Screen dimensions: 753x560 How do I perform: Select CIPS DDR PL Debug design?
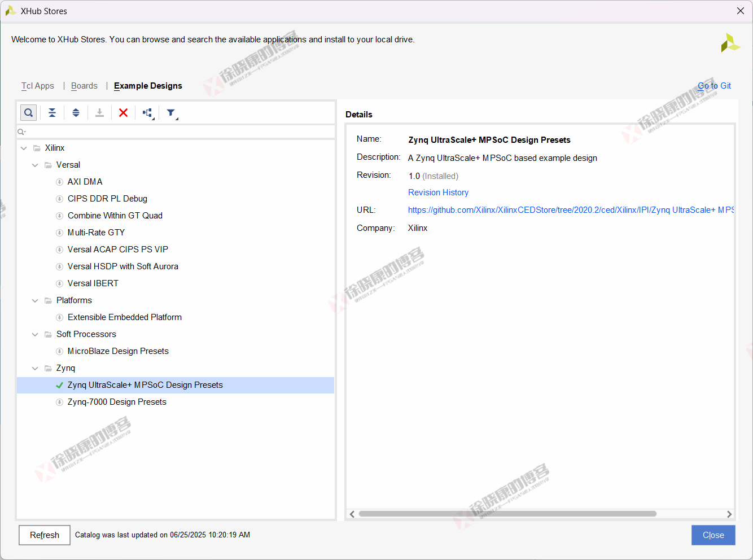(107, 199)
